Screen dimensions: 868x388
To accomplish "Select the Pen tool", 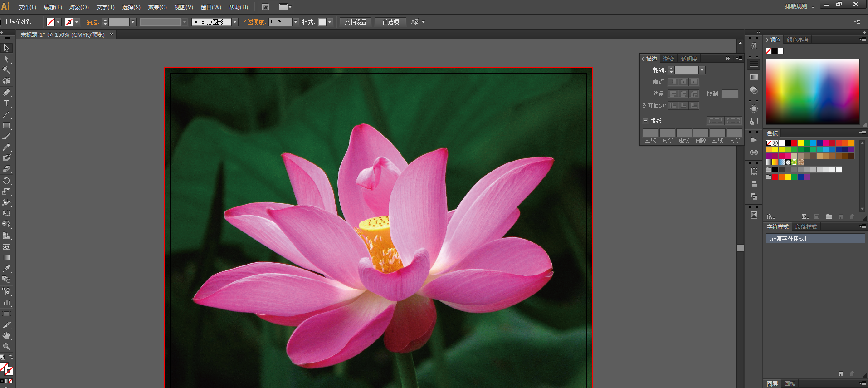I will [6, 93].
